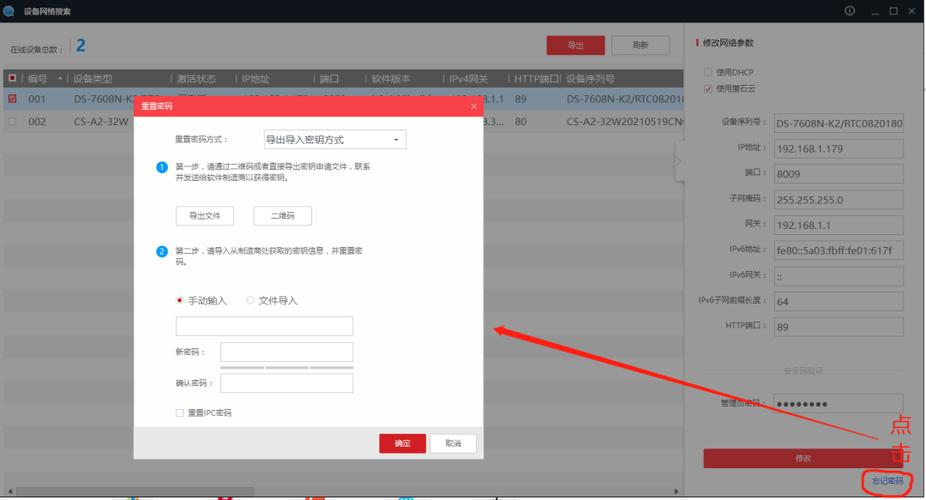Click the 设备序列号 column header
The height and width of the screenshot is (500, 926).
click(x=590, y=79)
